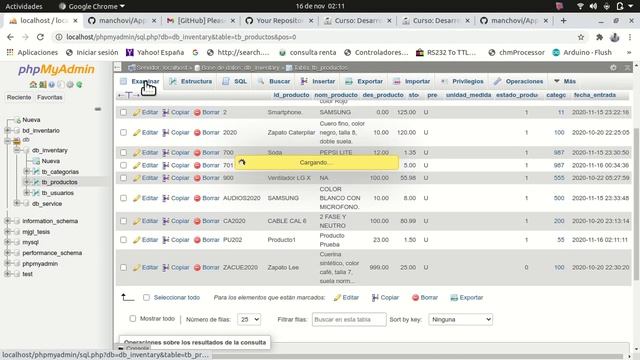This screenshot has height=360, width=640.
Task: Expand information_schema database node
Action: [x=7, y=221]
